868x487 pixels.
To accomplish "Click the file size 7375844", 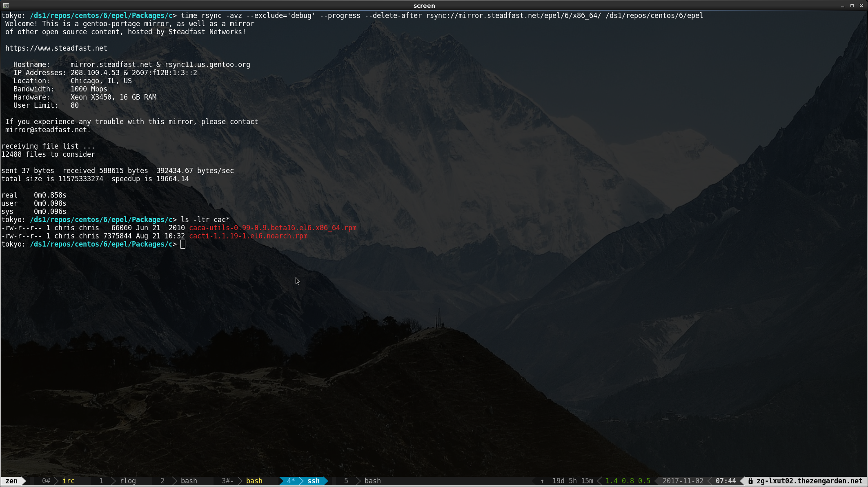I will (117, 236).
